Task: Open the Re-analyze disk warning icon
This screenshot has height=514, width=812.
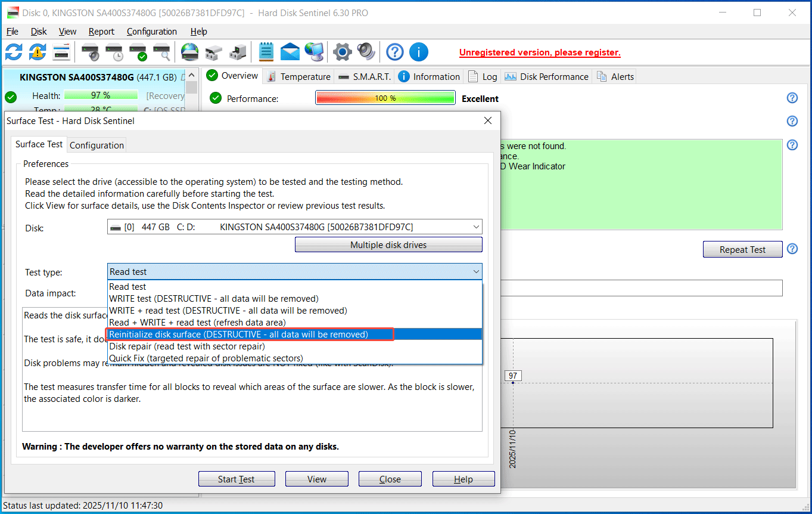Action: pyautogui.click(x=36, y=52)
